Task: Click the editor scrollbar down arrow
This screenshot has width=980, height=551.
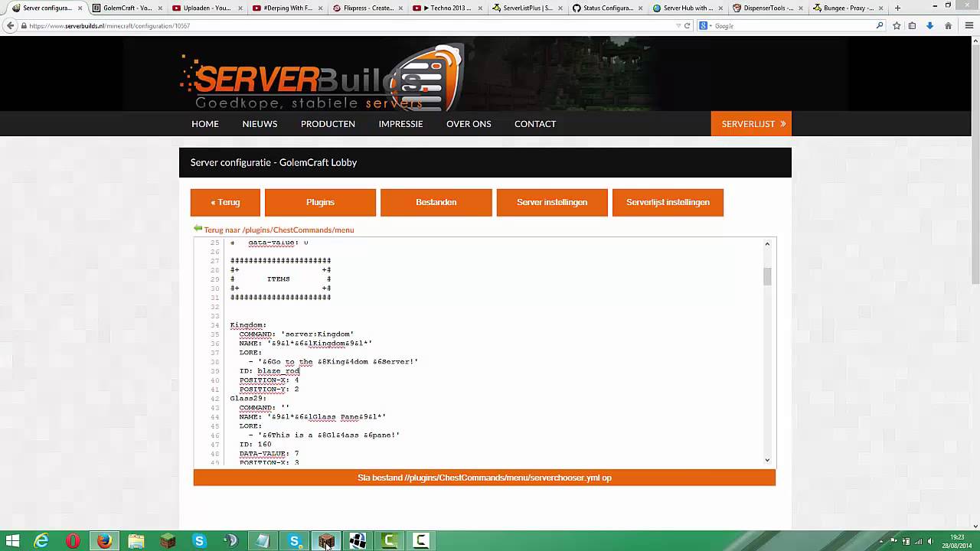Action: [x=767, y=459]
